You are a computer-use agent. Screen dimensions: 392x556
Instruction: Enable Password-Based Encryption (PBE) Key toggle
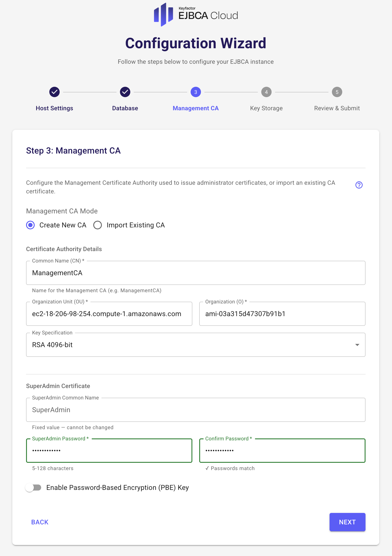click(x=33, y=488)
